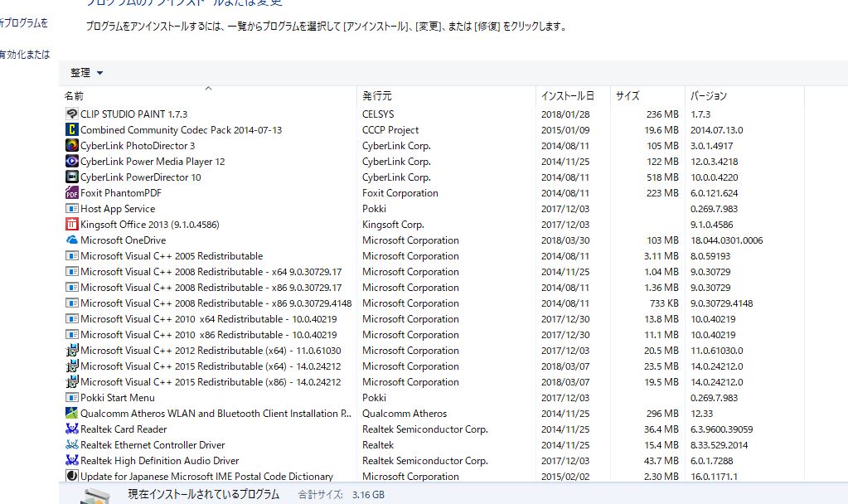
Task: Click the CyberLink PowerDirector 10 icon
Action: tap(72, 177)
